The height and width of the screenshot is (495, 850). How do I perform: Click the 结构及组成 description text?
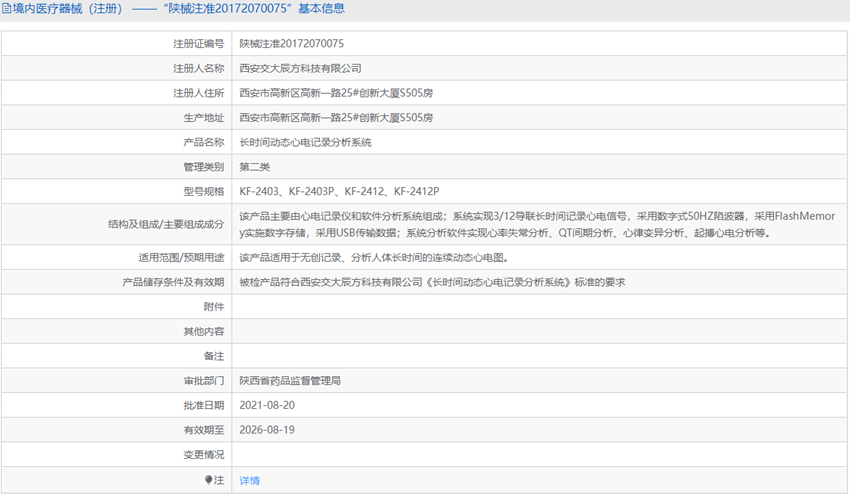coord(540,224)
